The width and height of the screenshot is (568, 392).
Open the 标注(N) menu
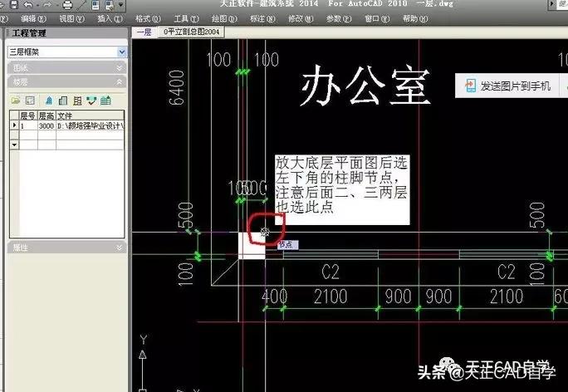[x=262, y=18]
